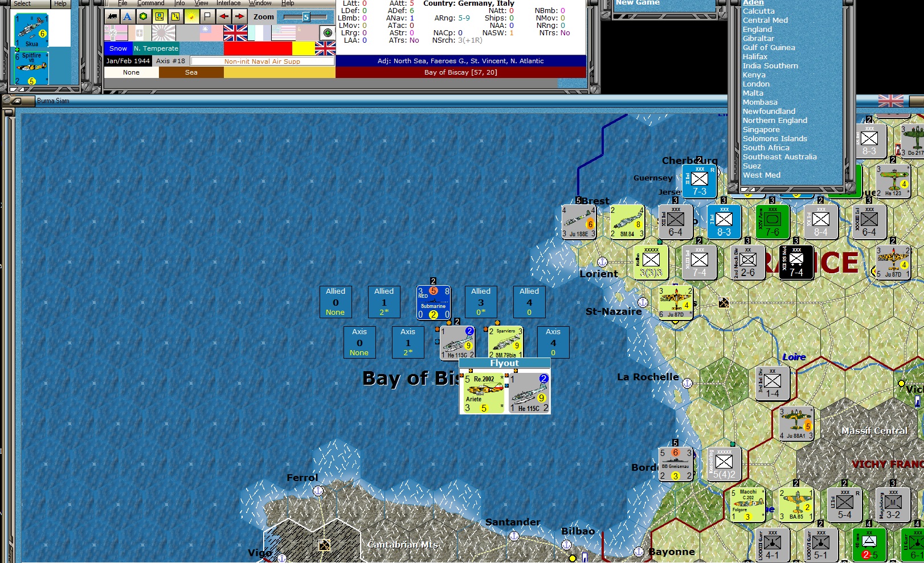
Task: Click the N. Temperate zone label
Action: (156, 49)
